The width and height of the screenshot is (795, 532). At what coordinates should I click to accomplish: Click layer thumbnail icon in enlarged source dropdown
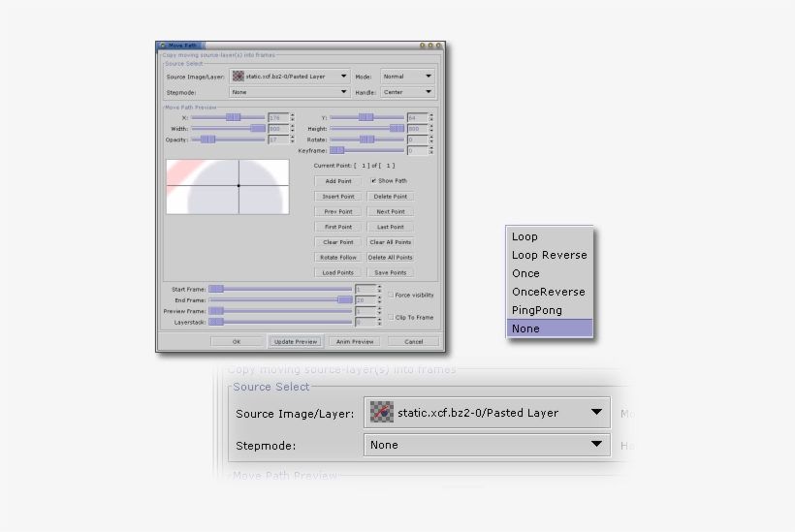tap(382, 412)
